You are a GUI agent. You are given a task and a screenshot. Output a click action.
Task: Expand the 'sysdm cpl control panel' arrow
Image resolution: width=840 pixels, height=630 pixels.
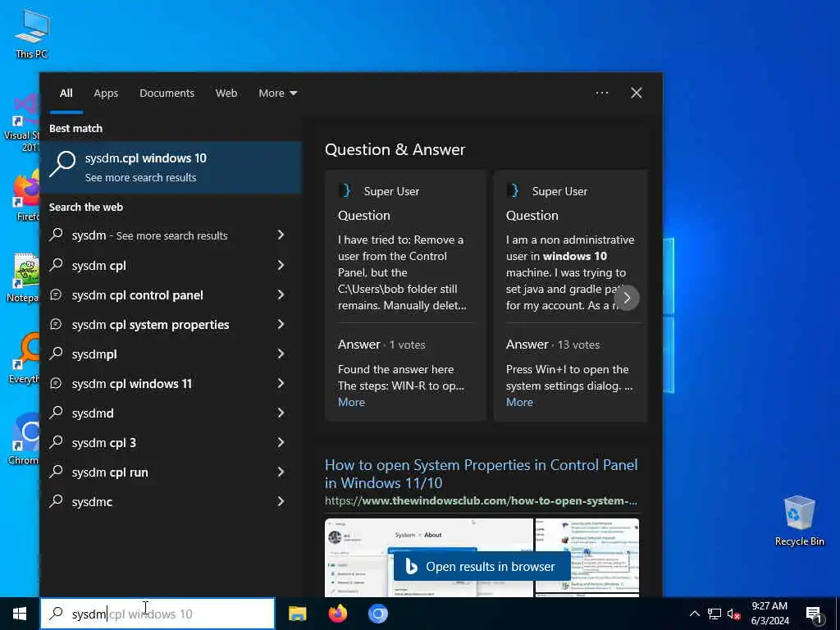[281, 294]
